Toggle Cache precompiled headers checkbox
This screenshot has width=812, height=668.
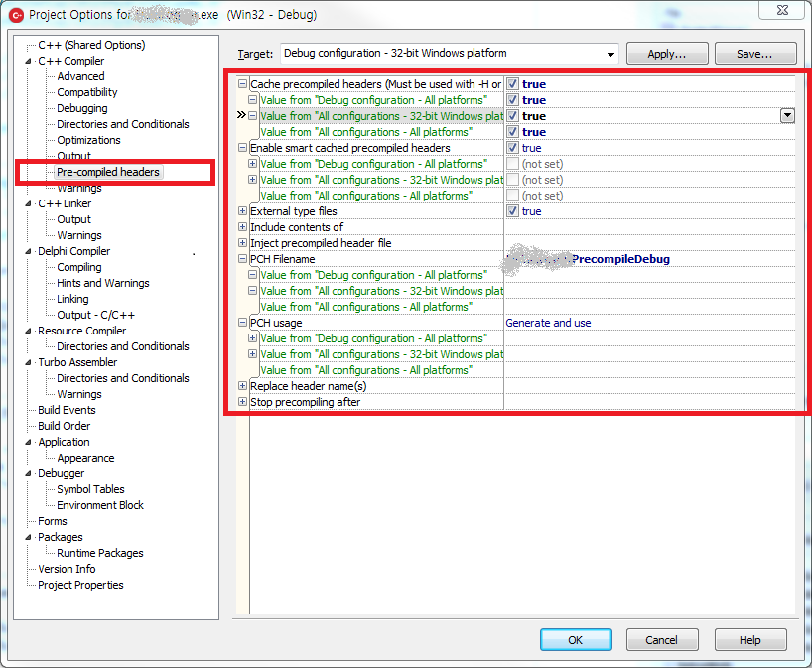click(512, 84)
